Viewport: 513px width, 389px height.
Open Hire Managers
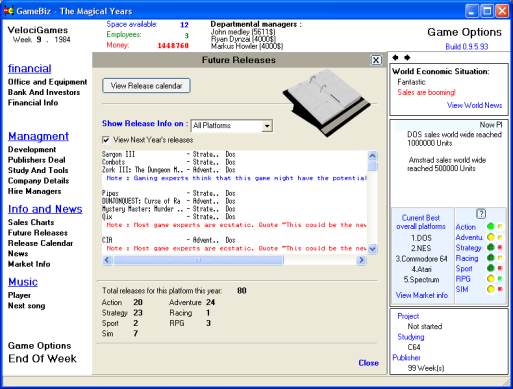34,191
